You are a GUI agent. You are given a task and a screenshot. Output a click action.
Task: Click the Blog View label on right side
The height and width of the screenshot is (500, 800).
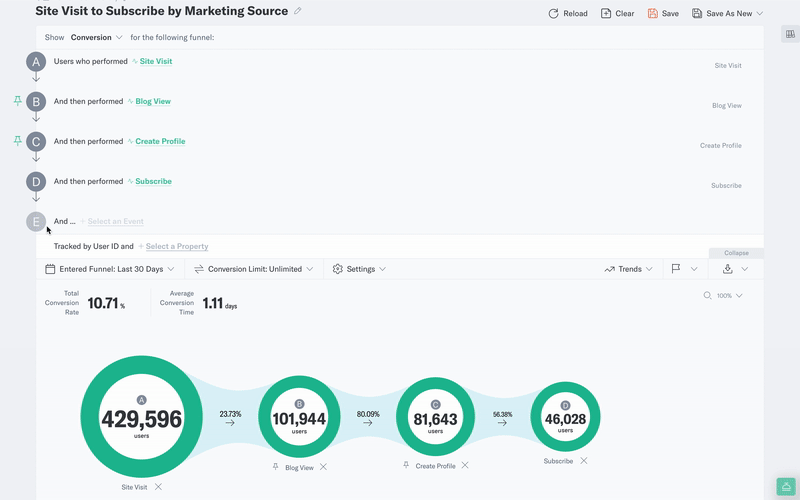(727, 106)
